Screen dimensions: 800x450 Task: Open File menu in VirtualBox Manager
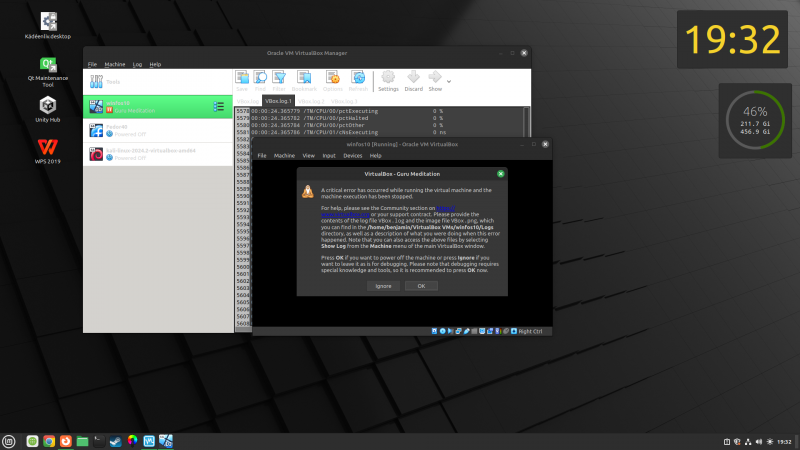pyautogui.click(x=92, y=64)
